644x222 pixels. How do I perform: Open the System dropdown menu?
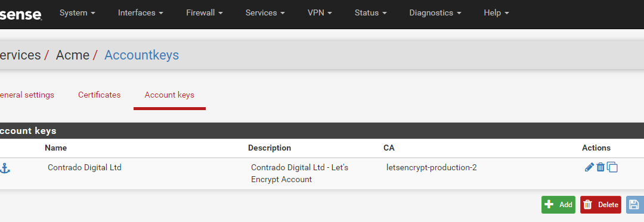77,12
